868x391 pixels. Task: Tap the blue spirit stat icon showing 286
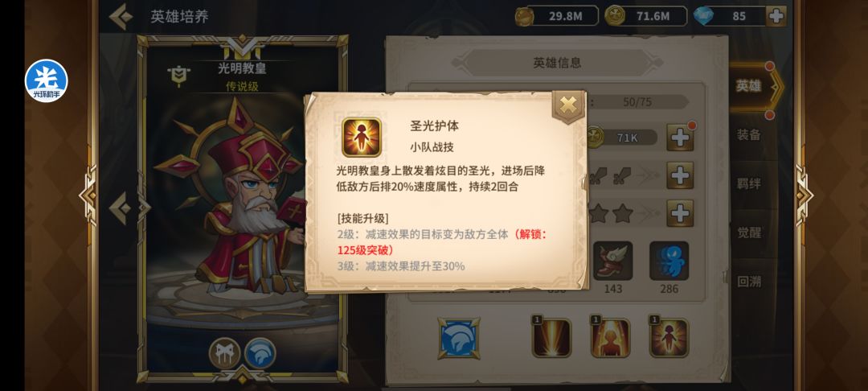pyautogui.click(x=669, y=261)
